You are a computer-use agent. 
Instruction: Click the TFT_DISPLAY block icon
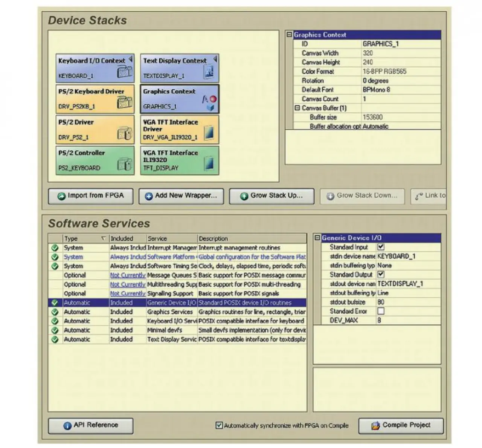[209, 164]
